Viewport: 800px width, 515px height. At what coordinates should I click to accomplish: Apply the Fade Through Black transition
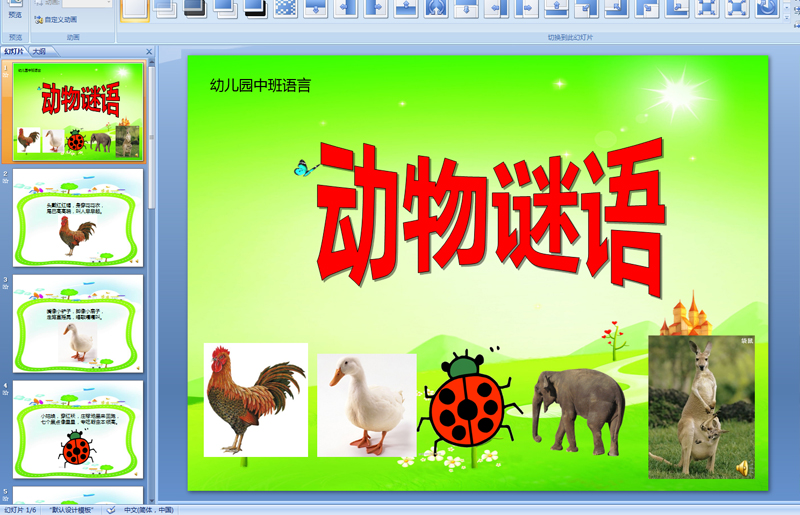pyautogui.click(x=196, y=8)
